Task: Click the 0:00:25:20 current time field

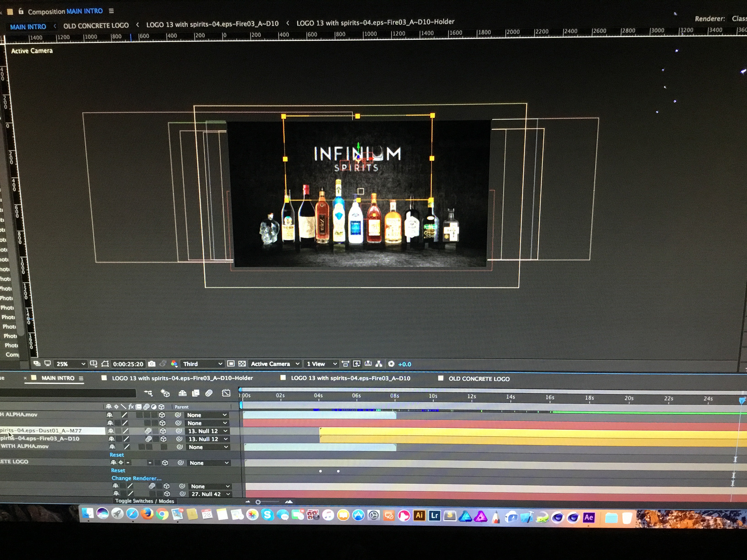Action: click(x=128, y=364)
